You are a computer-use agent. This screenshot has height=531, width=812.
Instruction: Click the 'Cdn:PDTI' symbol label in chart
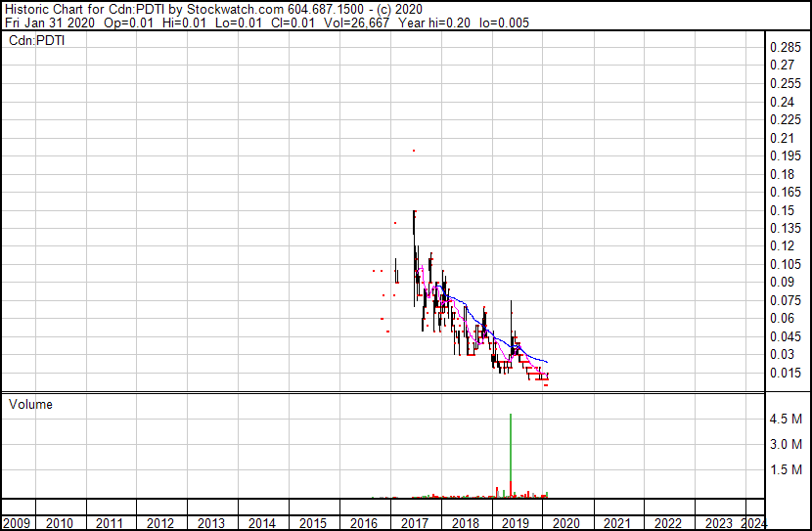pyautogui.click(x=37, y=40)
